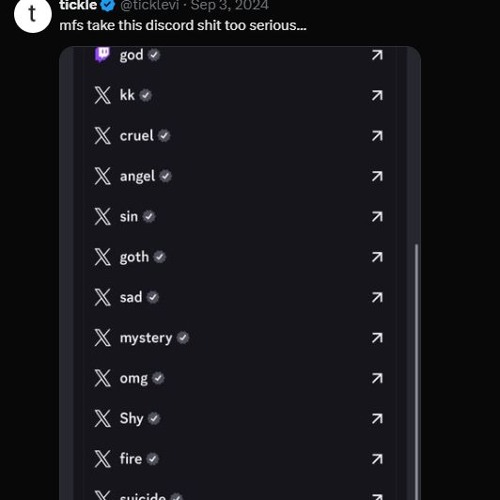
Task: Click the X logo next to mystery
Action: pyautogui.click(x=102, y=338)
